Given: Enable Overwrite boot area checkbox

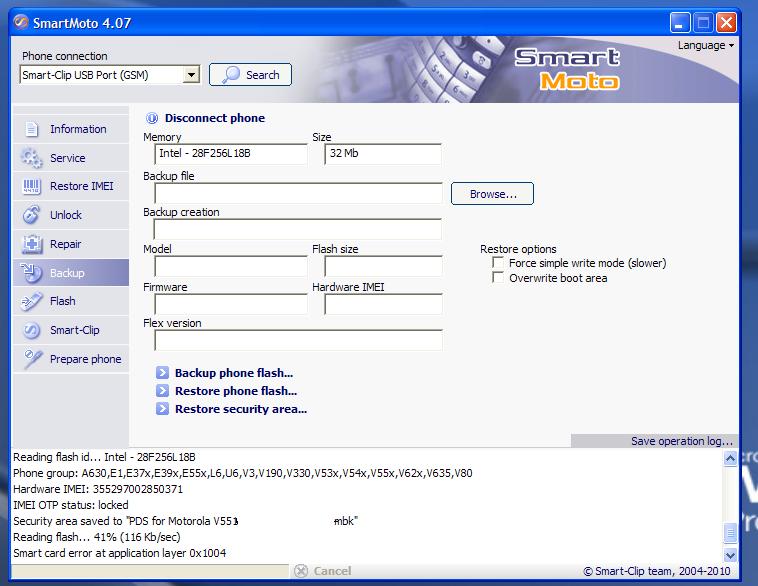Looking at the screenshot, I should (497, 278).
